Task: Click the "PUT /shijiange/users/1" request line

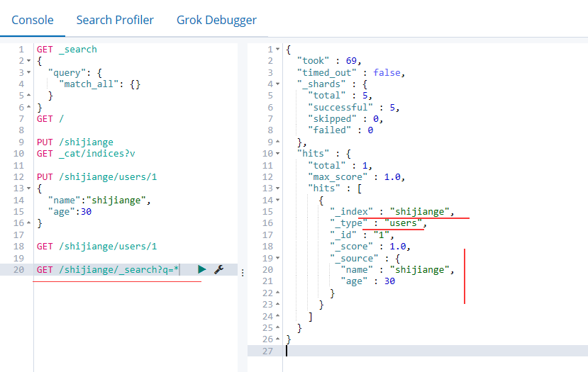Action: 96,177
